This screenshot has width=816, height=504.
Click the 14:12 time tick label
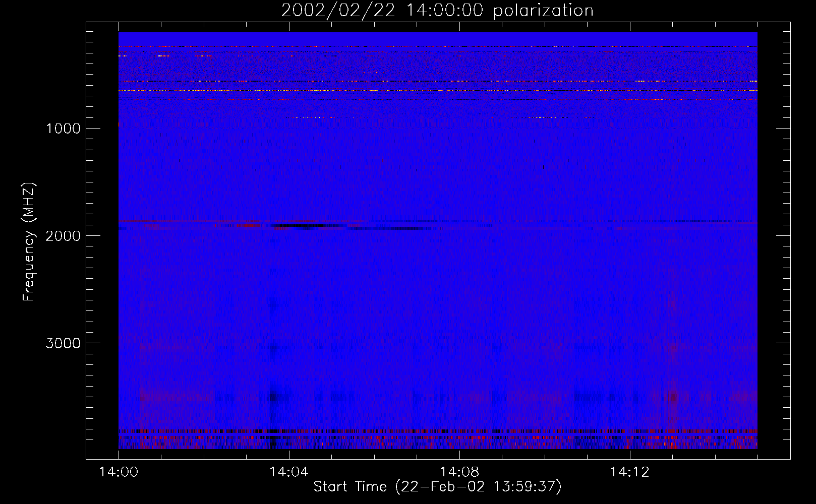coord(629,472)
